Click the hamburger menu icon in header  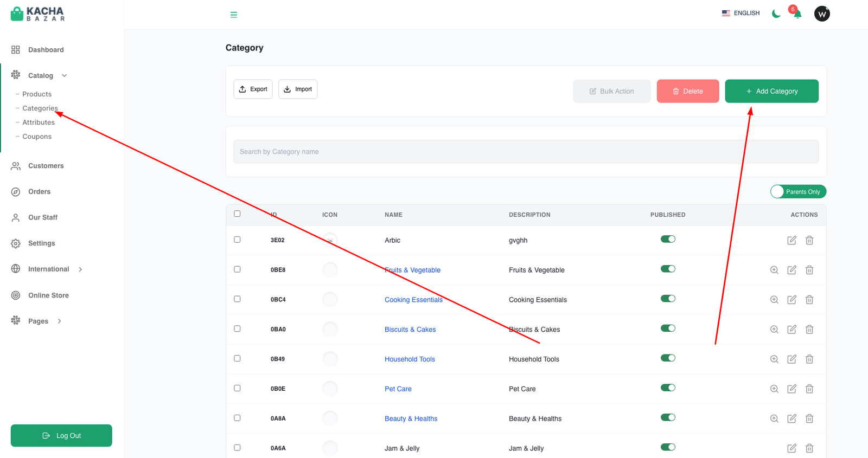pyautogui.click(x=234, y=15)
